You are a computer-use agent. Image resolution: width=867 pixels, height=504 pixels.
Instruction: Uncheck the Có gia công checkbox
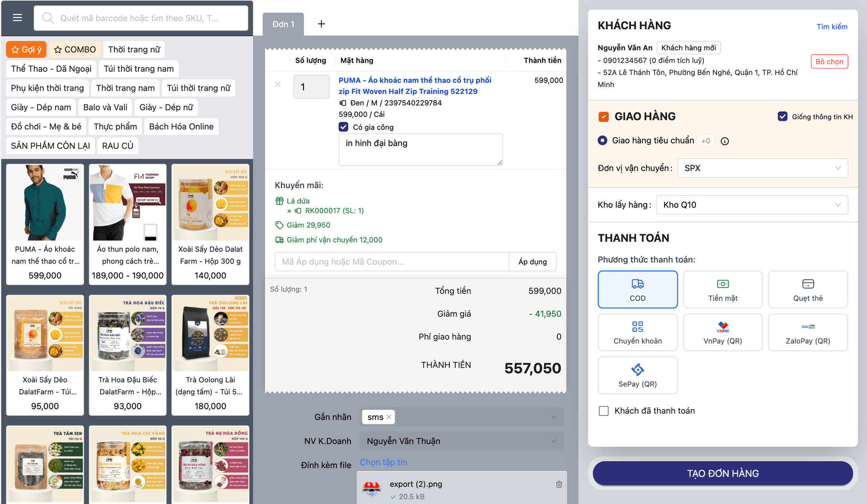[x=344, y=127]
